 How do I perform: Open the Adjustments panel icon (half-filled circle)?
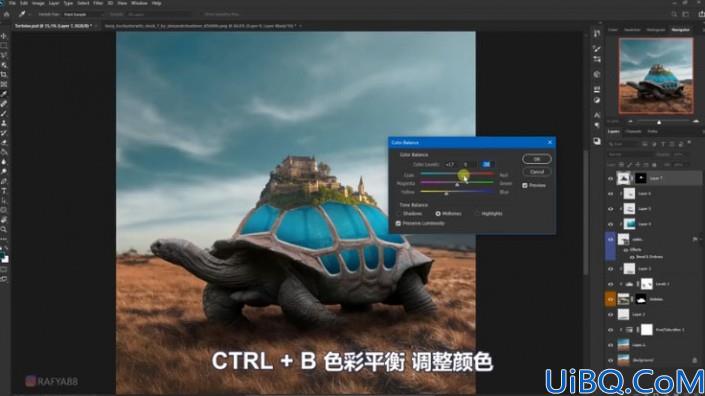(597, 101)
